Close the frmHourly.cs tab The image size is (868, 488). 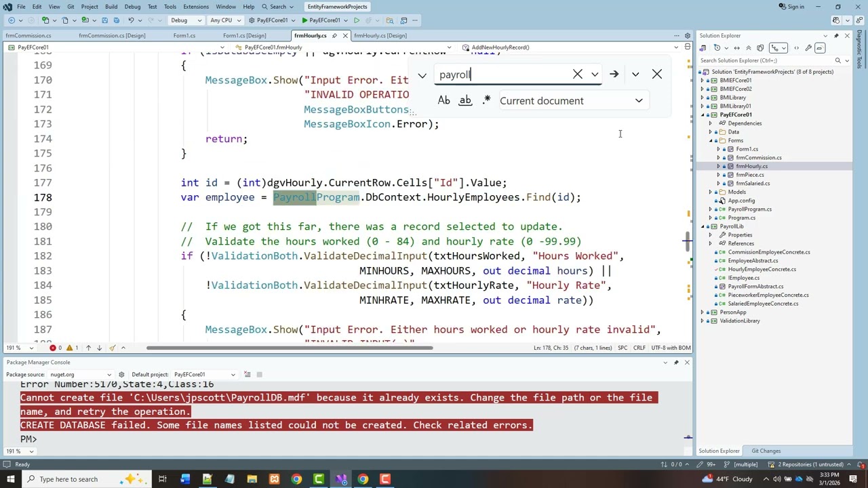coord(345,35)
